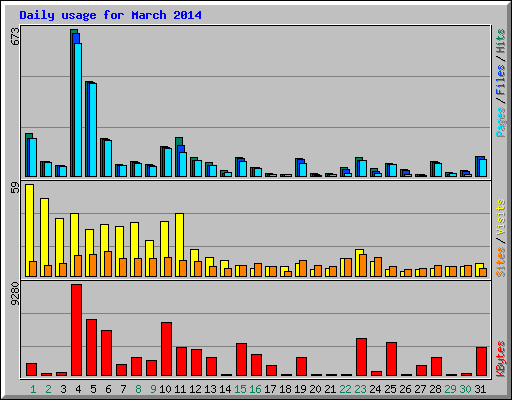The width and height of the screenshot is (512, 400).
Task: Select the cyan pages bar for day 5
Action: (93, 130)
